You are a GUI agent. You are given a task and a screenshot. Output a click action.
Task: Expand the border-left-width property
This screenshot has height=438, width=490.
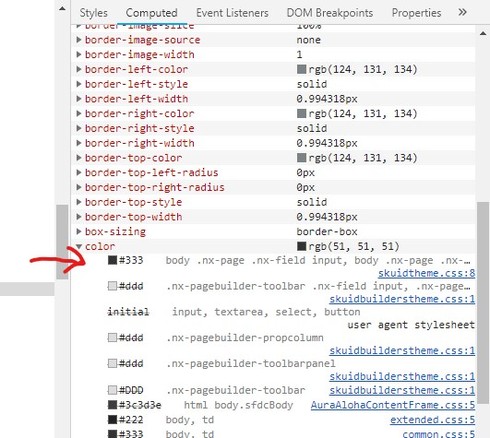pyautogui.click(x=79, y=99)
